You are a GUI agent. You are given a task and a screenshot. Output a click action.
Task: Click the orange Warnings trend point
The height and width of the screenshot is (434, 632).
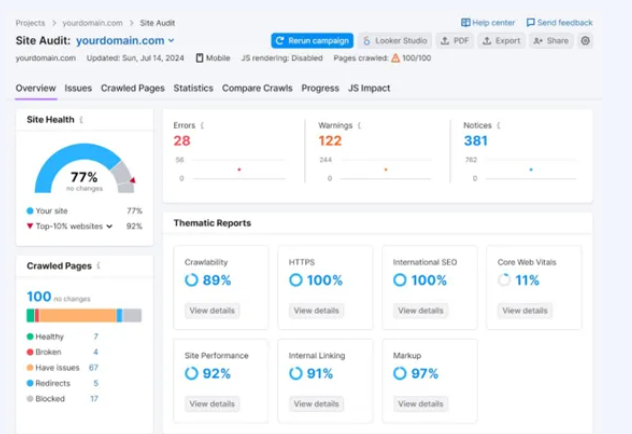tap(386, 170)
